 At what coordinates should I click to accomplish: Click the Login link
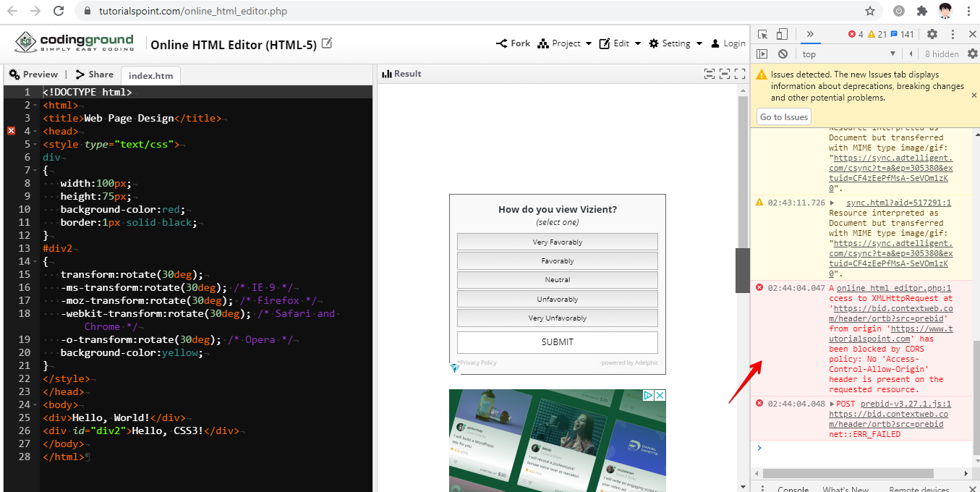(728, 43)
